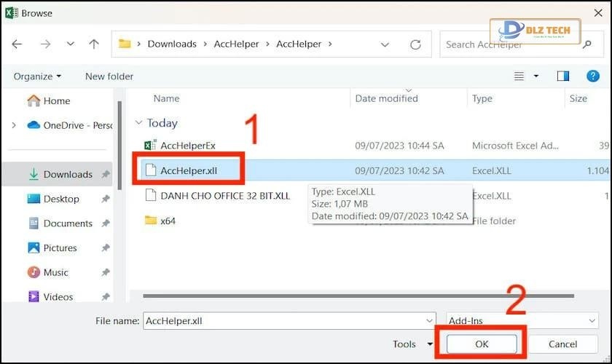The image size is (612, 364).
Task: Click the file icon of AccHelper.xll
Action: pos(151,170)
